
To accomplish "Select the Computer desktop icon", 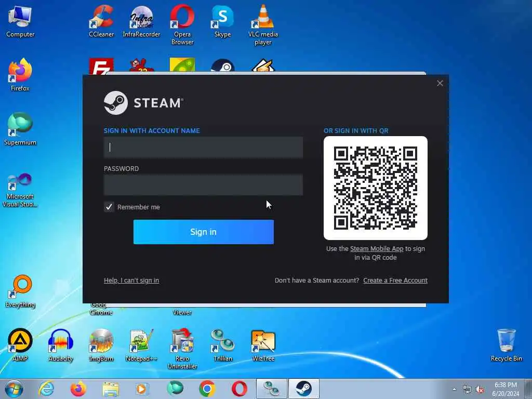I will click(x=20, y=21).
